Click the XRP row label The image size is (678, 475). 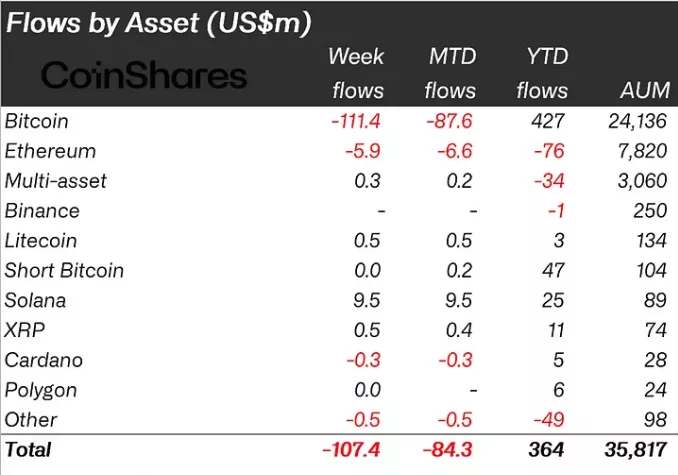24,330
